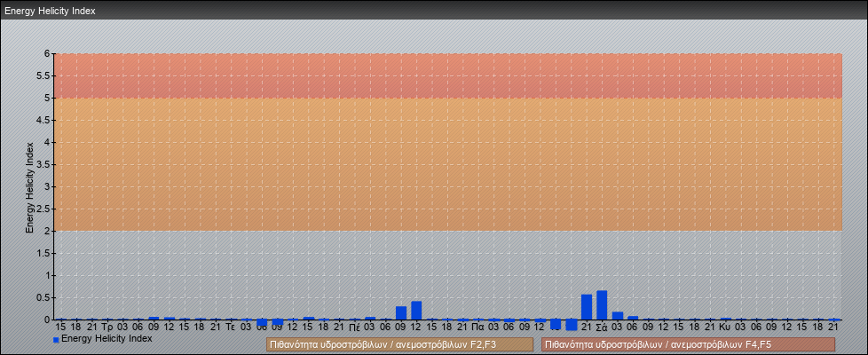Click the 'Τρ' day label on x-axis
Screen dimensions: 868x355
pyautogui.click(x=107, y=327)
